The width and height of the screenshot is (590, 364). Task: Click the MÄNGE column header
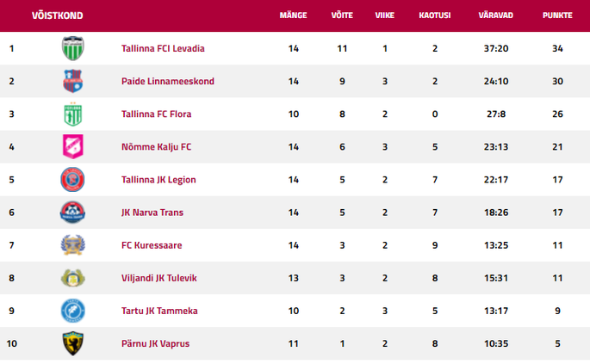(293, 16)
